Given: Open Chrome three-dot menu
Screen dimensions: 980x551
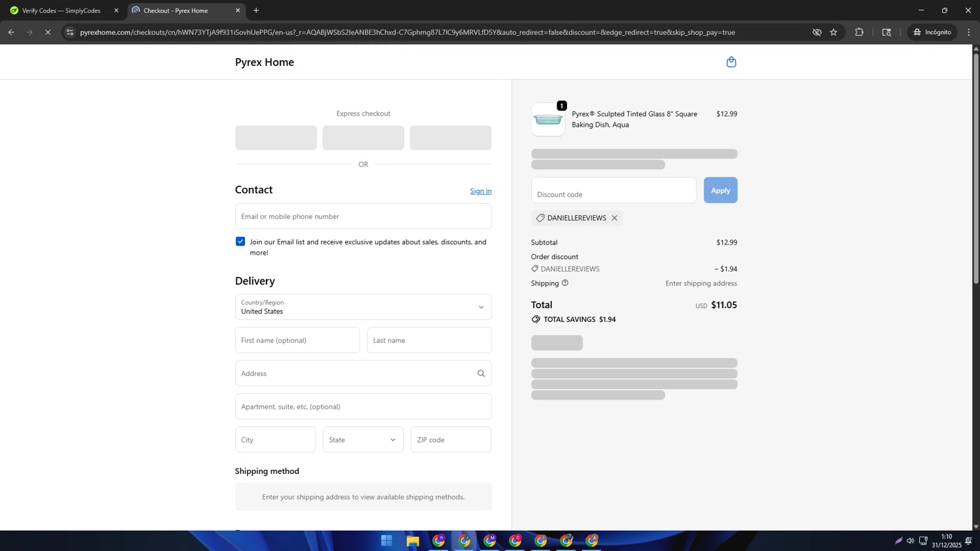Looking at the screenshot, I should click(x=969, y=32).
